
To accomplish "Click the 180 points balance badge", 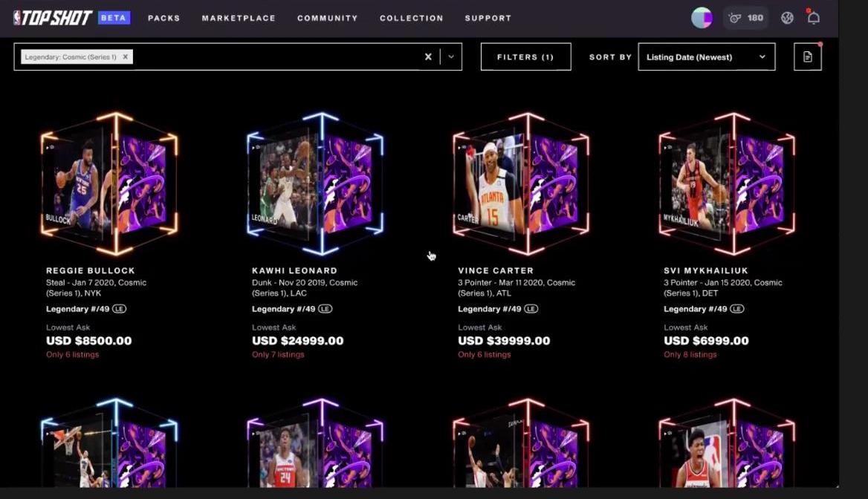I will [746, 18].
